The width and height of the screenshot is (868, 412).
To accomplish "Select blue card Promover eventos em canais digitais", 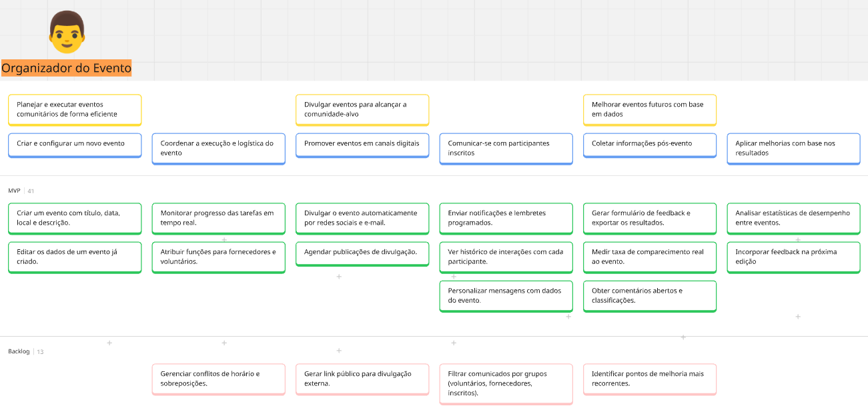I will pos(362,144).
